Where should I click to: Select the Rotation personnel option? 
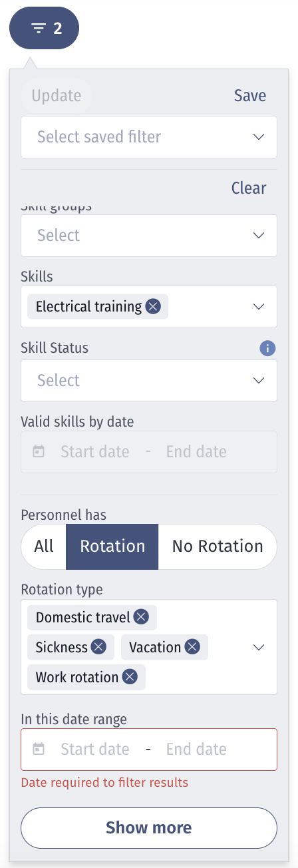tap(112, 546)
